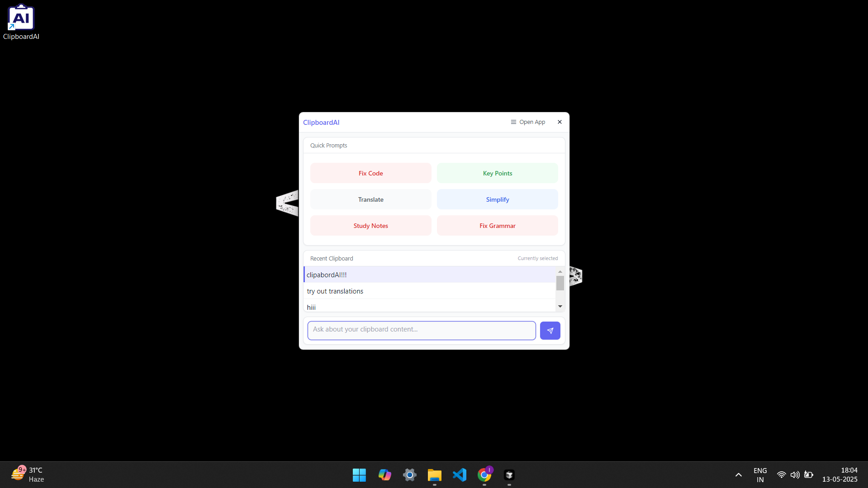Choose the Translate quick prompt
This screenshot has width=868, height=488.
click(370, 199)
